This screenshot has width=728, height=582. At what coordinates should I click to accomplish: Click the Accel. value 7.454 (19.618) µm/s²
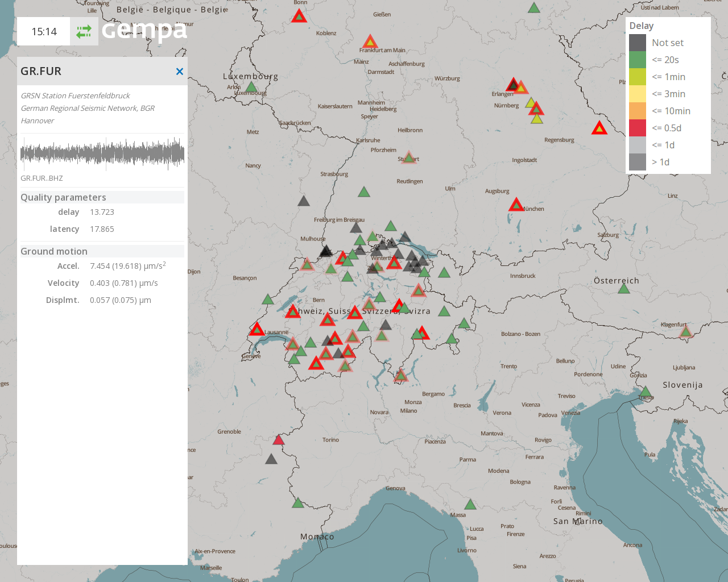tap(128, 265)
